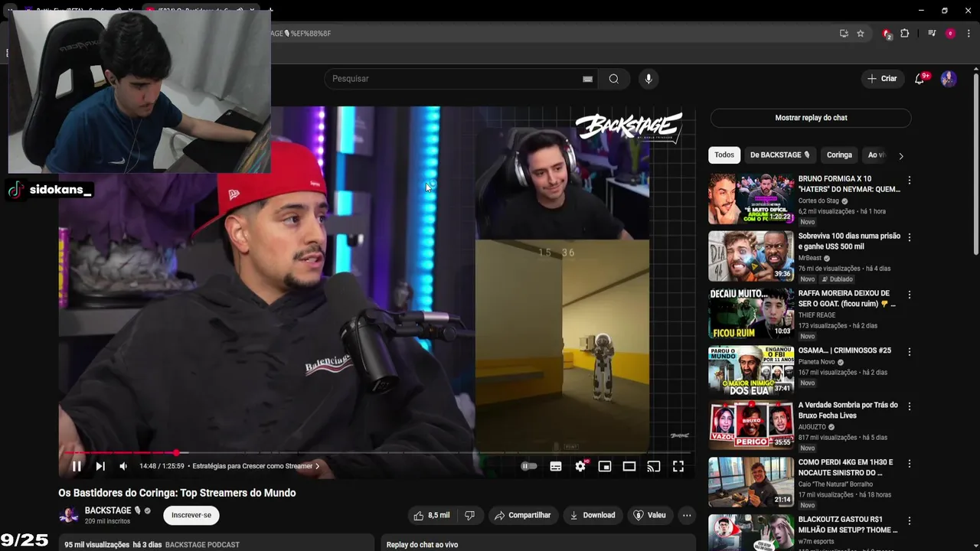Open 'COMO PERDI 4KG EM 1H30' thumbnail
This screenshot has height=551, width=980.
tap(751, 482)
